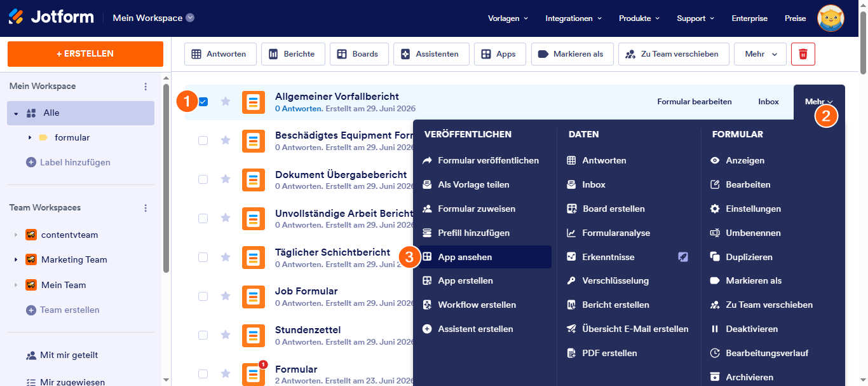This screenshot has width=868, height=386.
Task: Open the Support dropdown menu
Action: tap(696, 18)
